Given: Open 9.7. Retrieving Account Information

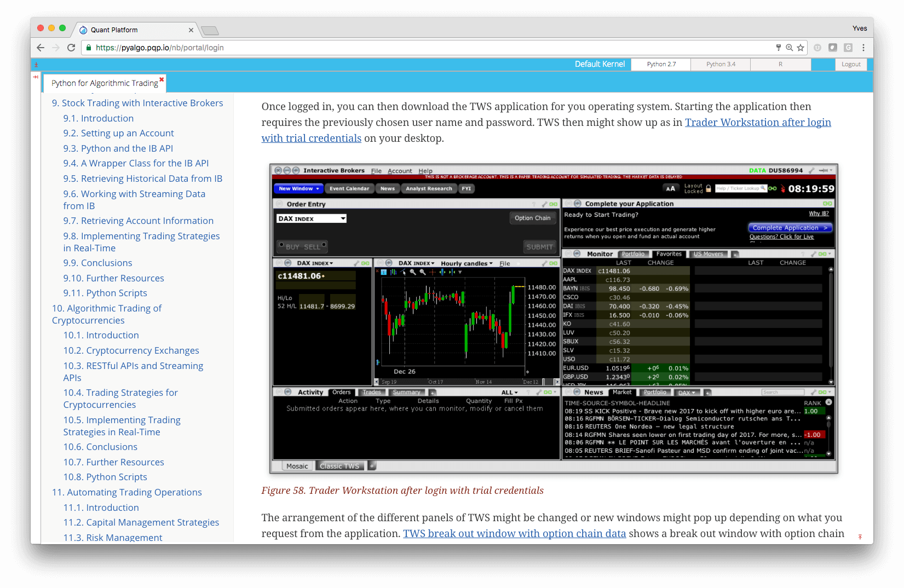Looking at the screenshot, I should 138,221.
